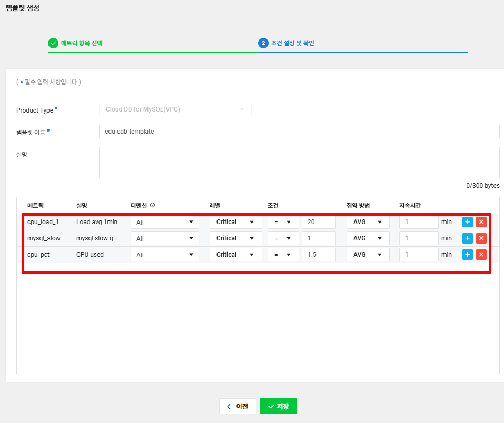Open the condition operator dropdown for cpu_load_1
This screenshot has width=504, height=423.
coord(283,222)
